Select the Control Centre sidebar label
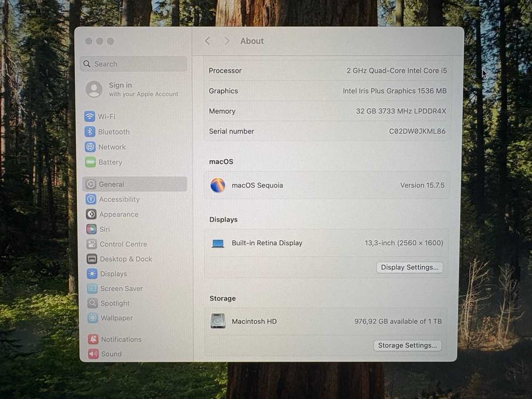This screenshot has height=399, width=532. tap(123, 244)
